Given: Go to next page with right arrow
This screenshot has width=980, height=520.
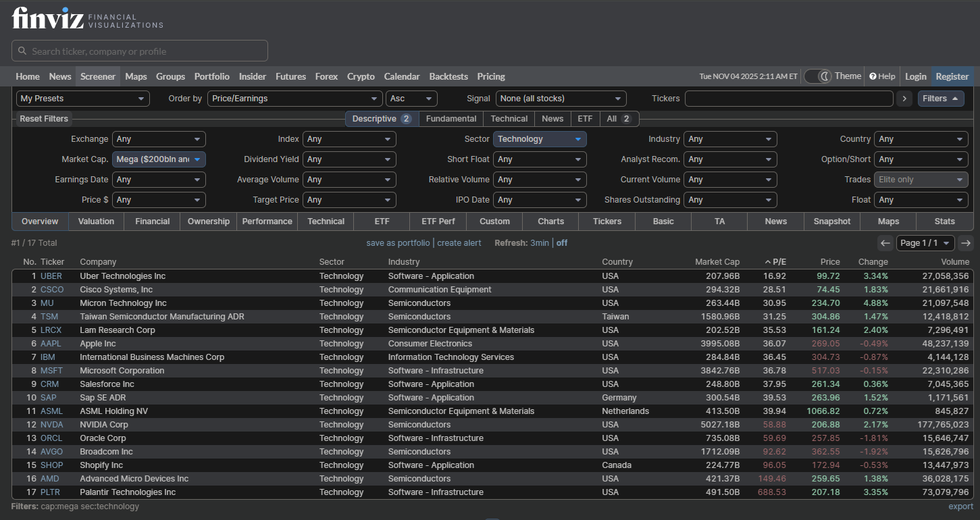Looking at the screenshot, I should click(x=966, y=243).
